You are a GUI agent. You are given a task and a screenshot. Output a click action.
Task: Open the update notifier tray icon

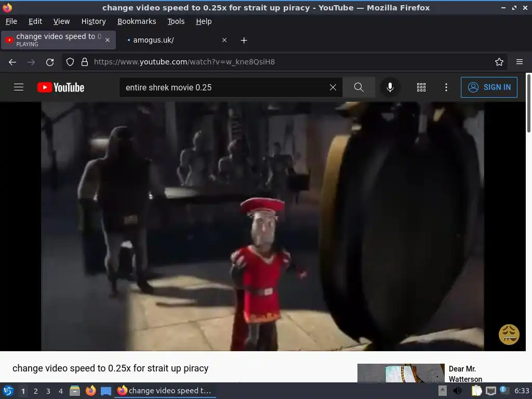tap(504, 390)
